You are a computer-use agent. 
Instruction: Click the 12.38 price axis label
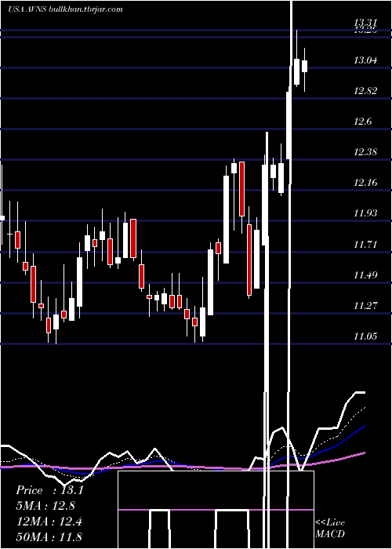point(365,152)
